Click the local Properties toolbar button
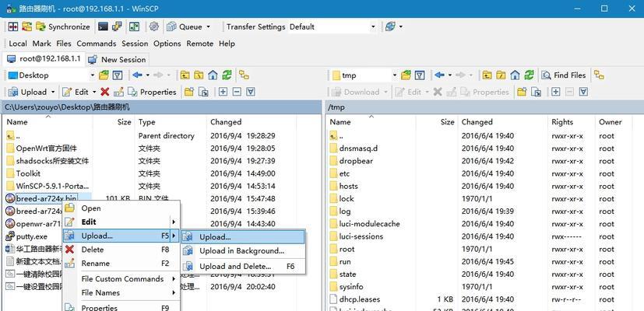 152,92
